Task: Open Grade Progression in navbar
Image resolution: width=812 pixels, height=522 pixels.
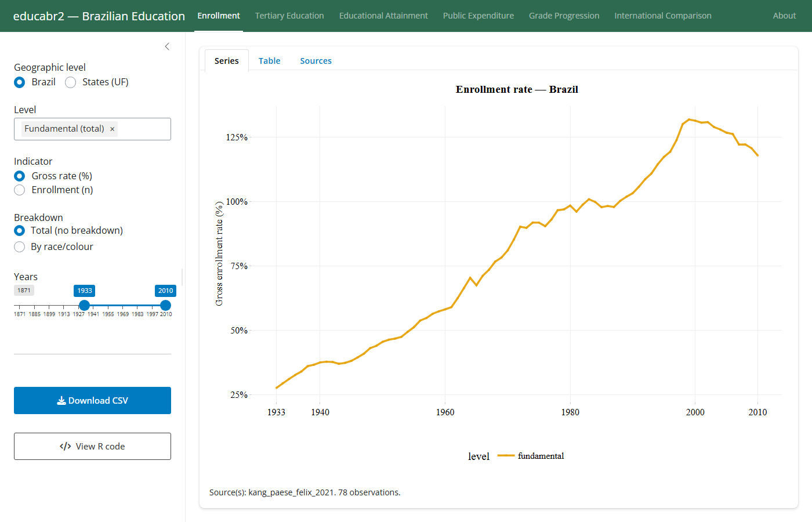Action: (x=564, y=16)
